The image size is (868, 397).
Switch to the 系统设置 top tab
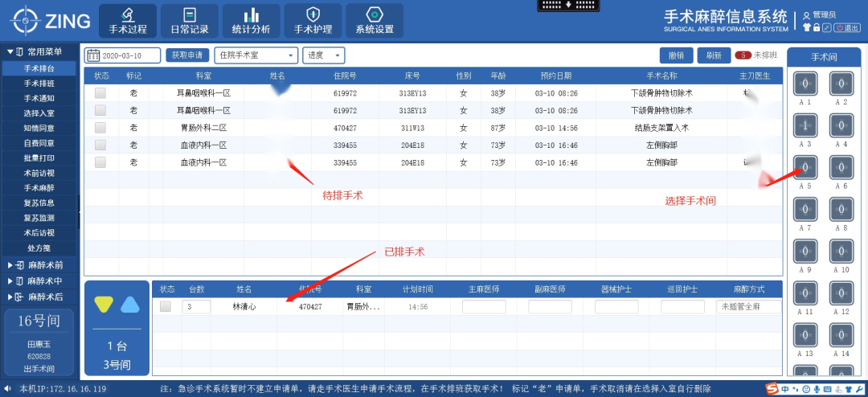(x=375, y=21)
